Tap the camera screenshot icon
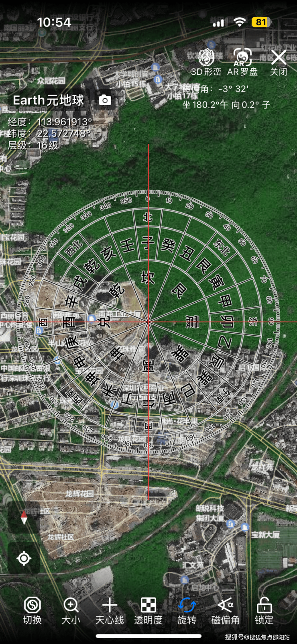Image resolution: width=297 pixels, height=644 pixels. 105,100
